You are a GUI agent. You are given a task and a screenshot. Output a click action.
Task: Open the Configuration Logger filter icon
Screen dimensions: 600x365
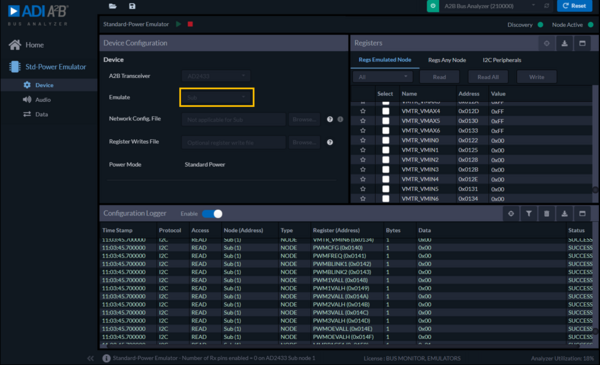(x=529, y=213)
